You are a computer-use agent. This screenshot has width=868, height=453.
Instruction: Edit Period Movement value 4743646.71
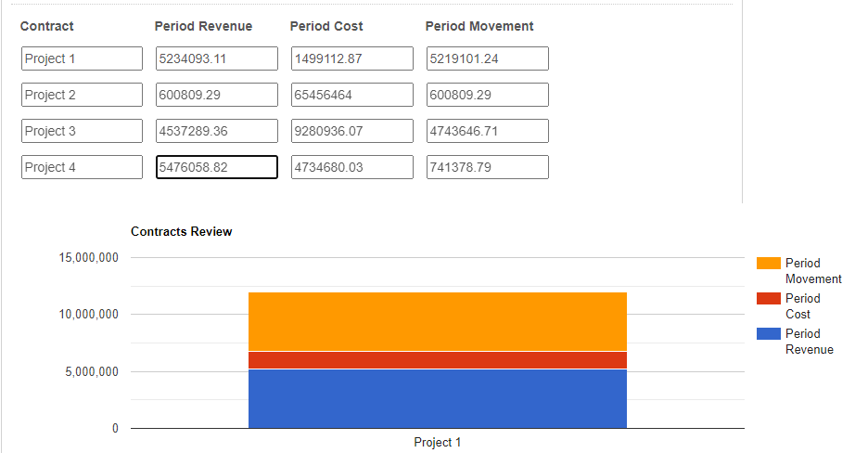pyautogui.click(x=488, y=131)
